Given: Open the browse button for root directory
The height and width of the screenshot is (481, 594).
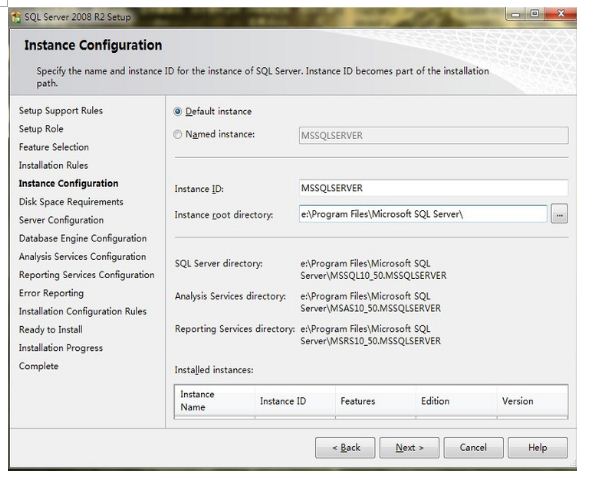Looking at the screenshot, I should (x=559, y=214).
